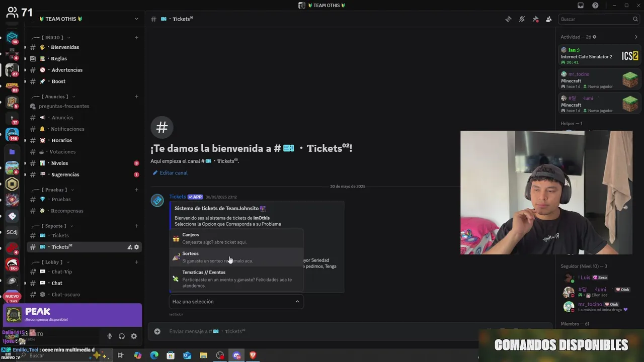This screenshot has height=362, width=644.
Task: Toggle the member list icon
Action: [x=548, y=19]
